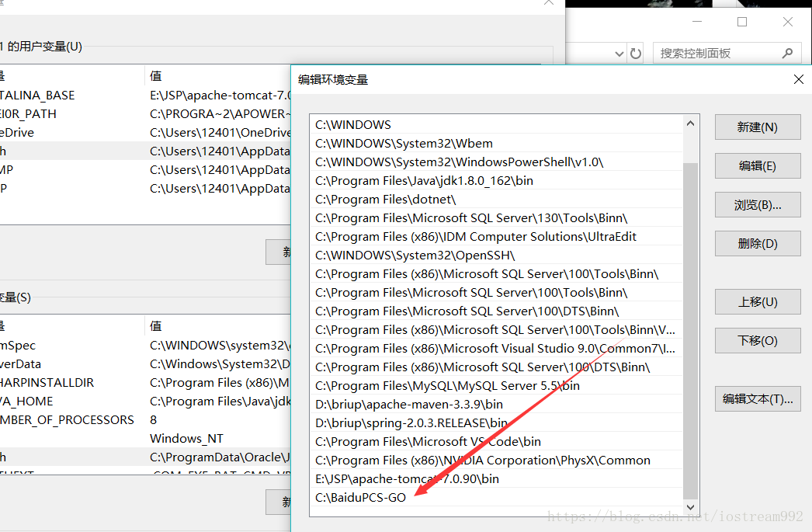Maximize the Control Panel window
812x532 pixels.
click(742, 22)
